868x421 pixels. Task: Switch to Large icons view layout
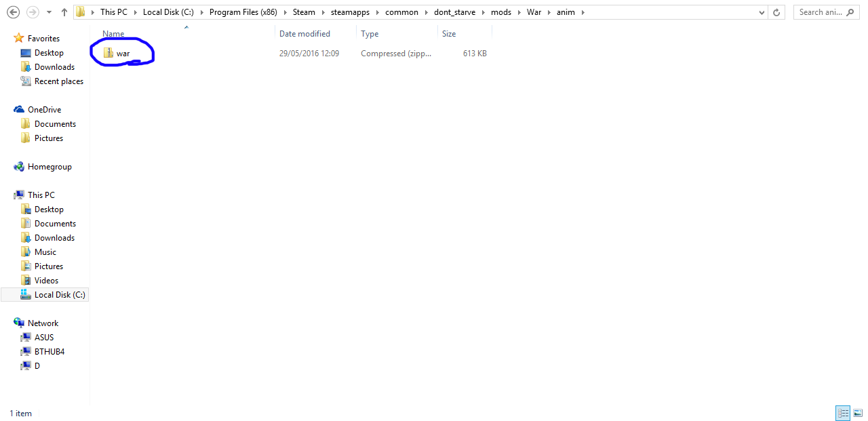(x=858, y=413)
